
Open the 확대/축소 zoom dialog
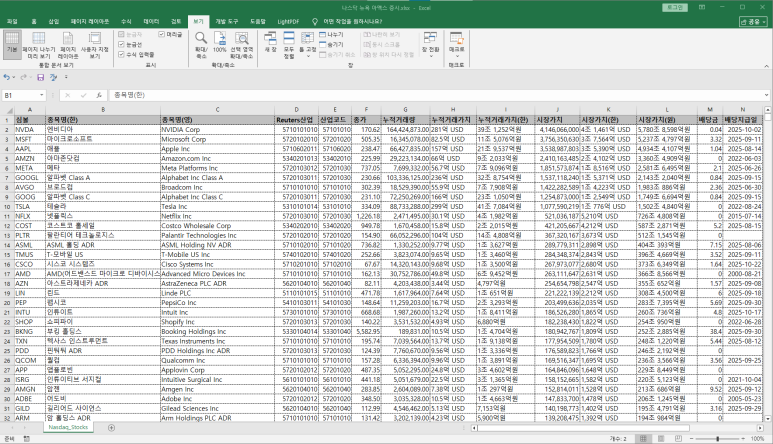[201, 44]
